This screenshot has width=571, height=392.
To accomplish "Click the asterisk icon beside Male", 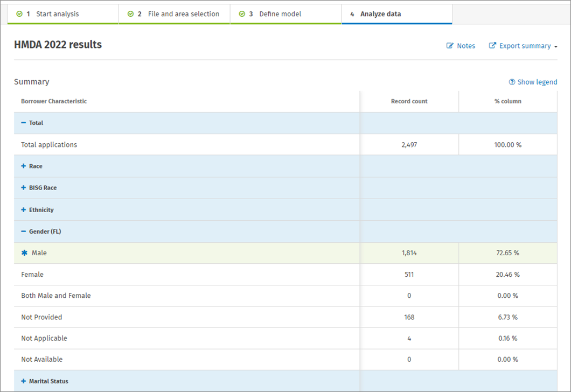I will click(24, 253).
